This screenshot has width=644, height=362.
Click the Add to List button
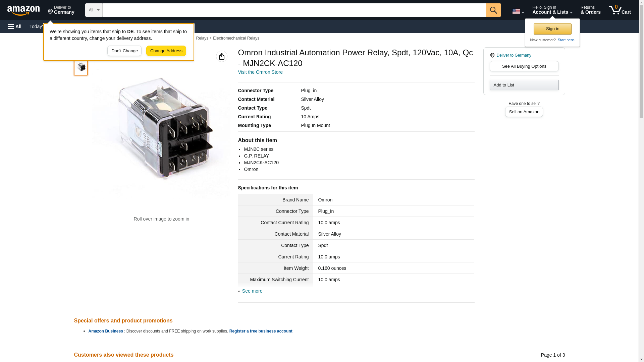coord(524,85)
